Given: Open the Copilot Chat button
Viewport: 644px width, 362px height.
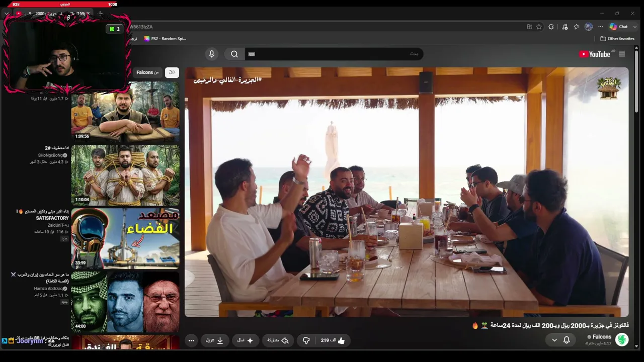Looking at the screenshot, I should (x=618, y=27).
